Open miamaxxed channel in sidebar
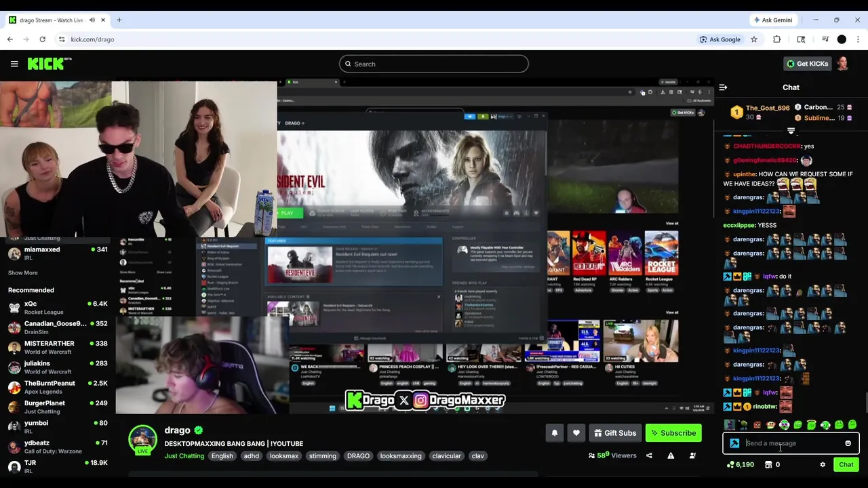868x488 pixels. pos(58,253)
